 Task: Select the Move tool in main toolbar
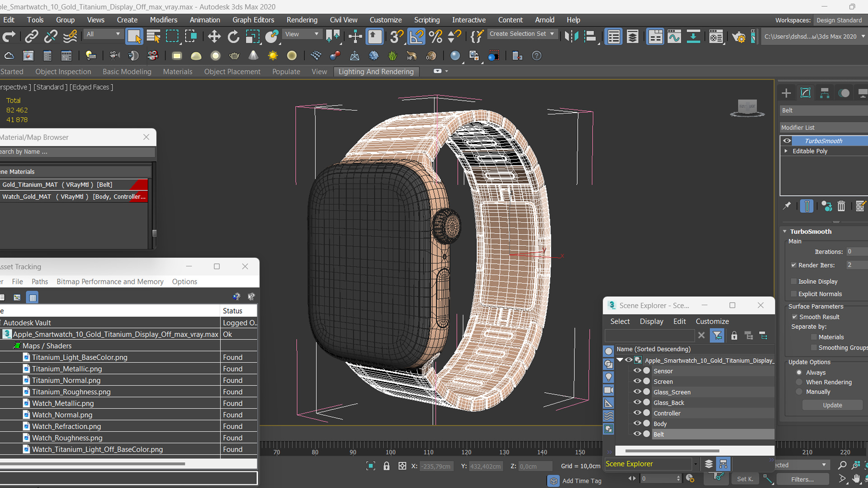pyautogui.click(x=214, y=37)
